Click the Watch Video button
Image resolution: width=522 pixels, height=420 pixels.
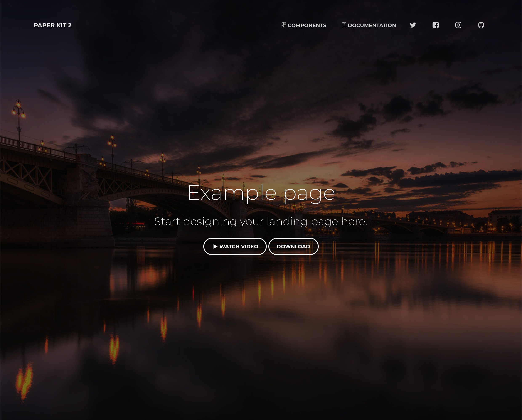234,246
